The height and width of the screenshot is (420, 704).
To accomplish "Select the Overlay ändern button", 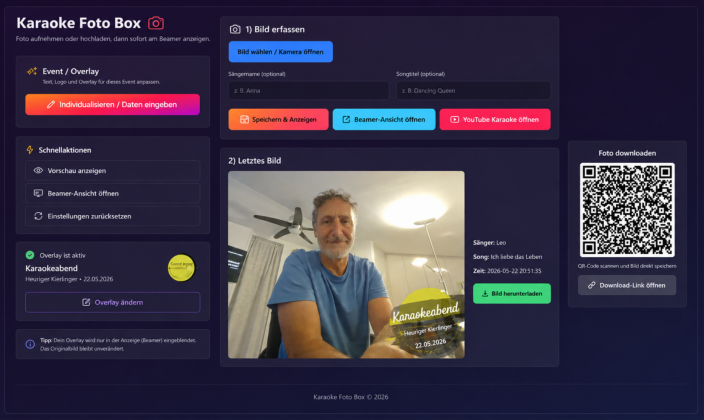I will (113, 302).
